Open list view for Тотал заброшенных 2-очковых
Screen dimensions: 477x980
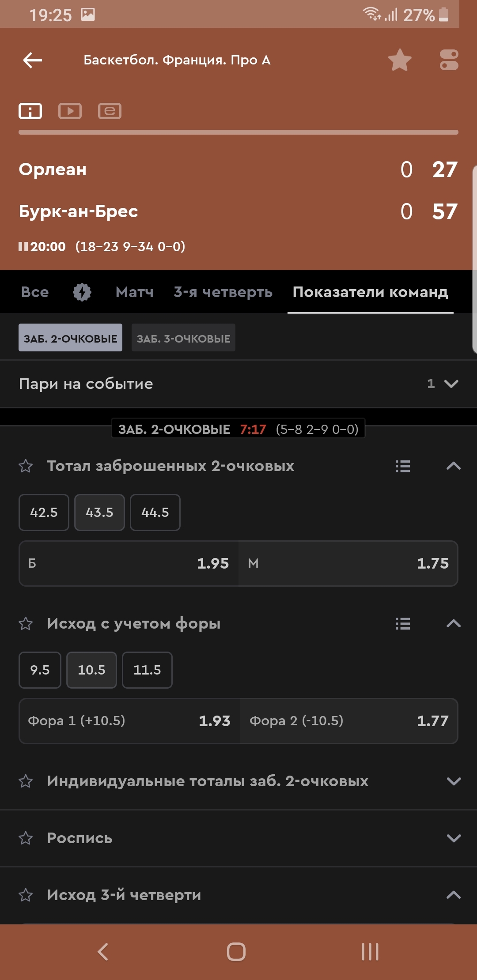point(403,466)
